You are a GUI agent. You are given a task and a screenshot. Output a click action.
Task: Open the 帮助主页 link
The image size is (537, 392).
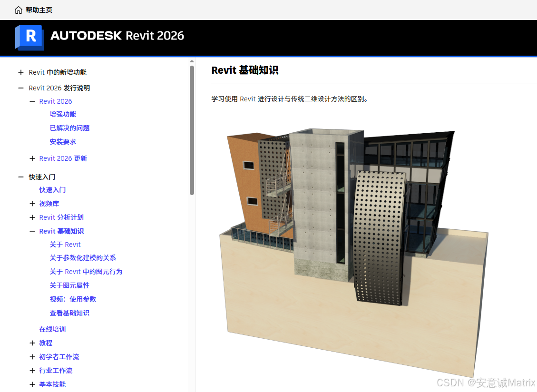(x=39, y=10)
